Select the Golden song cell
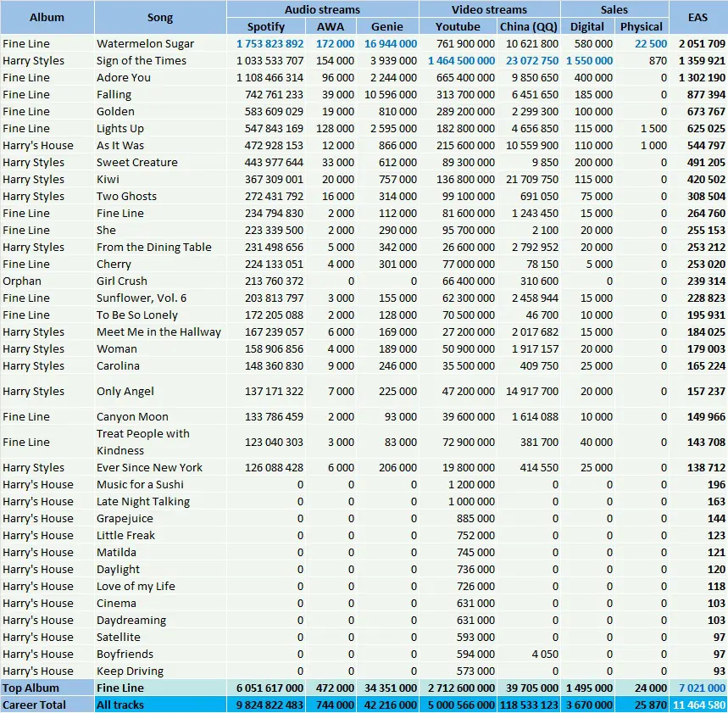 (160, 111)
